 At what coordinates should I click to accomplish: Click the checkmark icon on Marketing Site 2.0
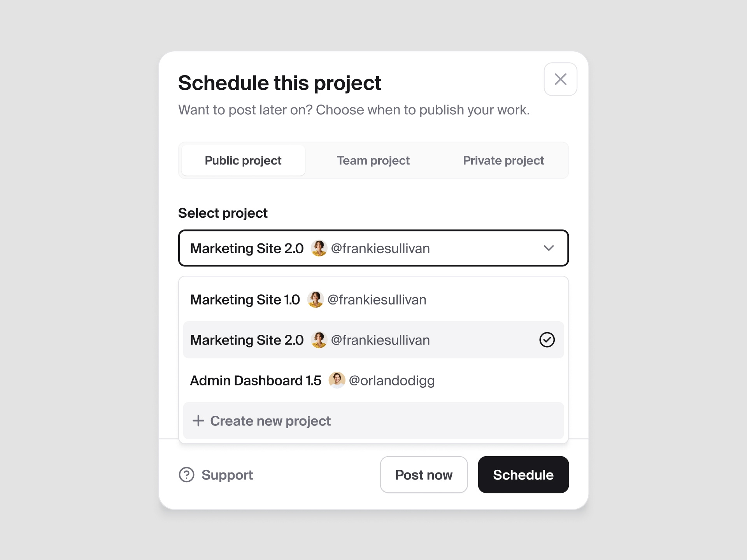tap(547, 340)
